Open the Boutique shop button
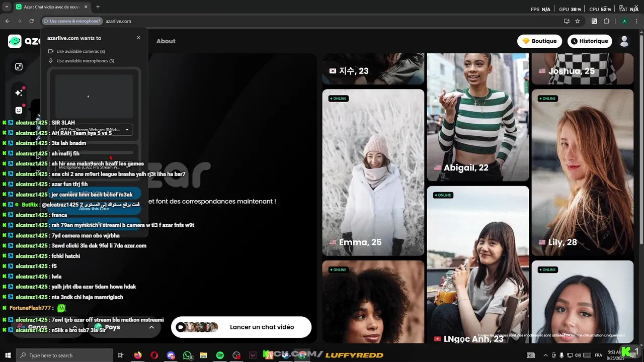 pyautogui.click(x=540, y=41)
